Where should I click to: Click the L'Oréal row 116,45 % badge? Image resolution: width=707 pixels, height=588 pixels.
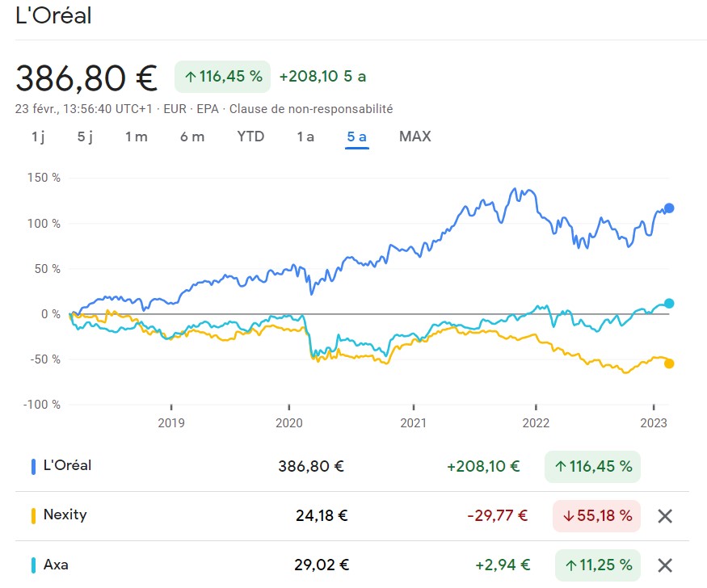592,466
